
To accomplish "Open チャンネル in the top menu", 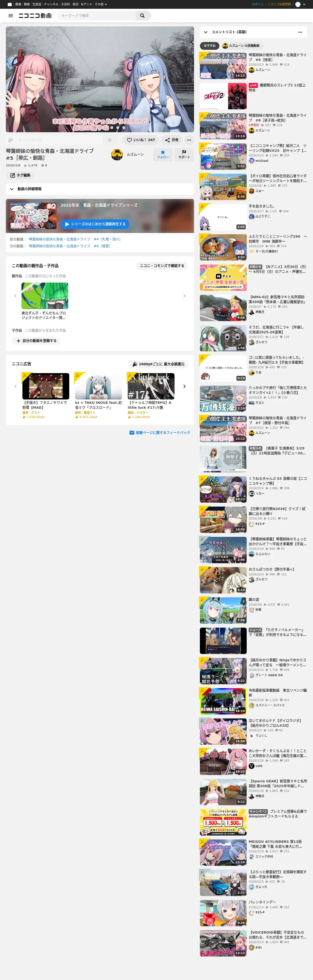I will coord(51,4).
